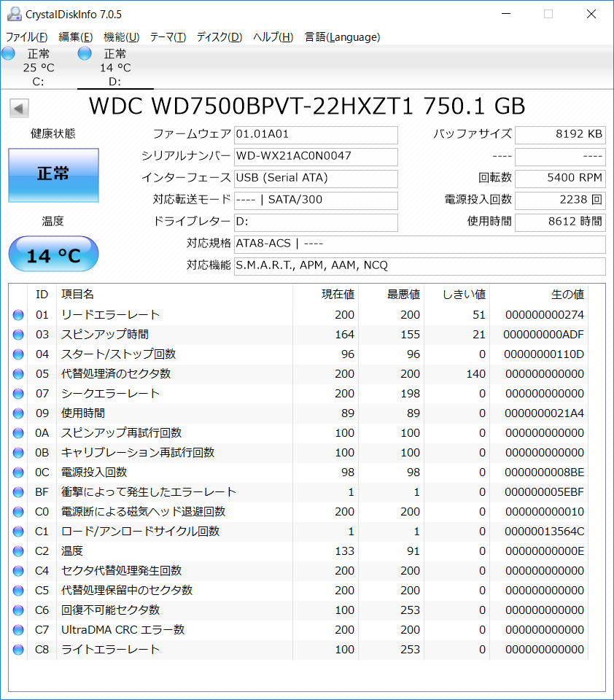Open the ディスク(D) menu
Viewport: 614px width, 700px height.
point(219,37)
